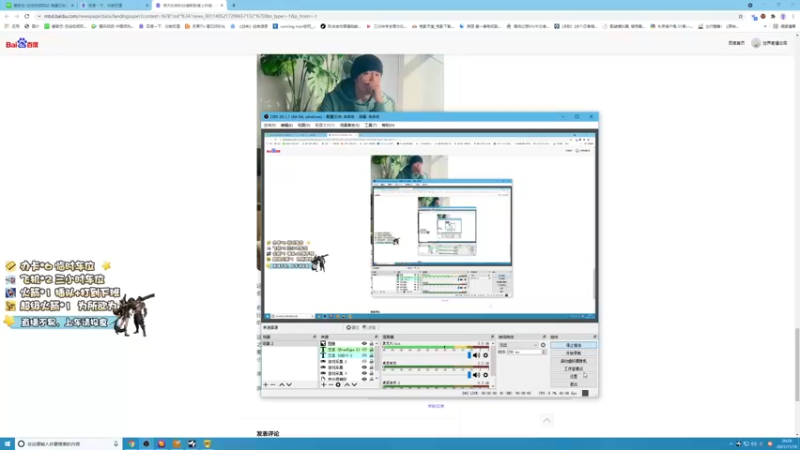The width and height of the screenshot is (800, 450).
Task: Toggle visibility eye of the image source row
Action: coord(364,343)
